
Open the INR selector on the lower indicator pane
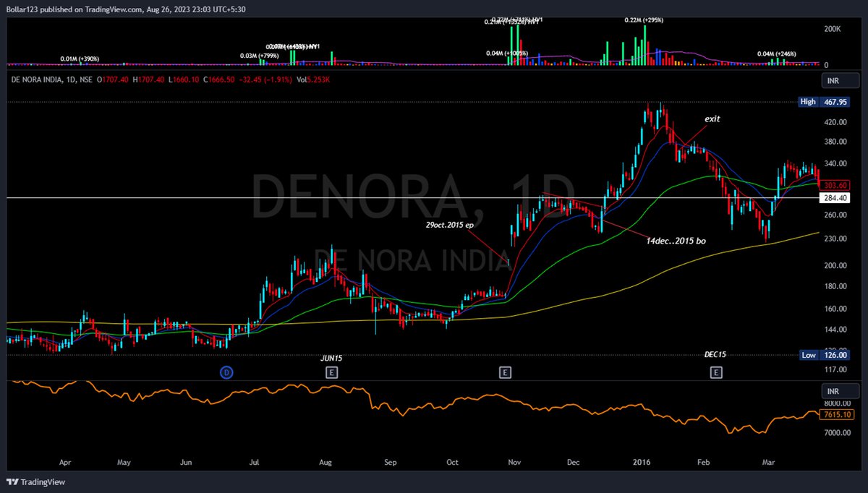[x=841, y=391]
